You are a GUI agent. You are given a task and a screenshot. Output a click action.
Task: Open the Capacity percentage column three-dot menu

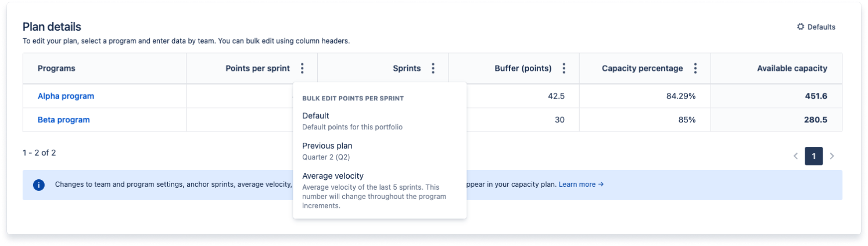(695, 68)
